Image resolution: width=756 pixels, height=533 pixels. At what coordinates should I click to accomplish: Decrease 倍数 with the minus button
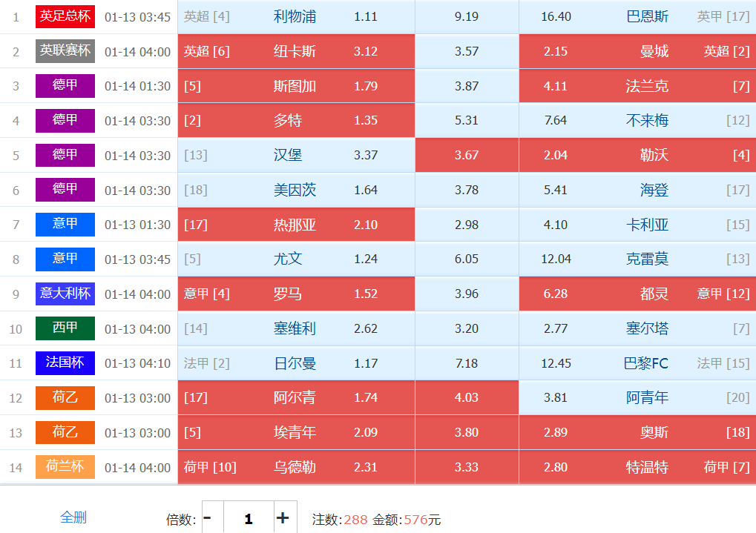[208, 518]
